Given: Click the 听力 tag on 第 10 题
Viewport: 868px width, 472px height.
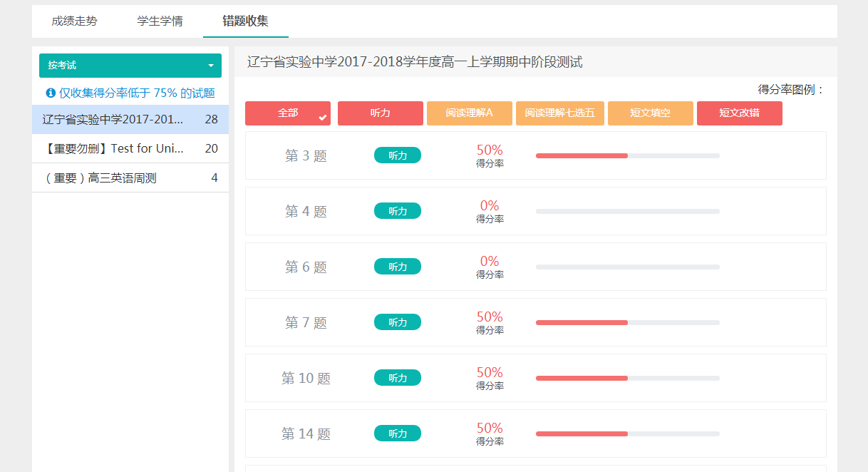Looking at the screenshot, I should tap(398, 378).
